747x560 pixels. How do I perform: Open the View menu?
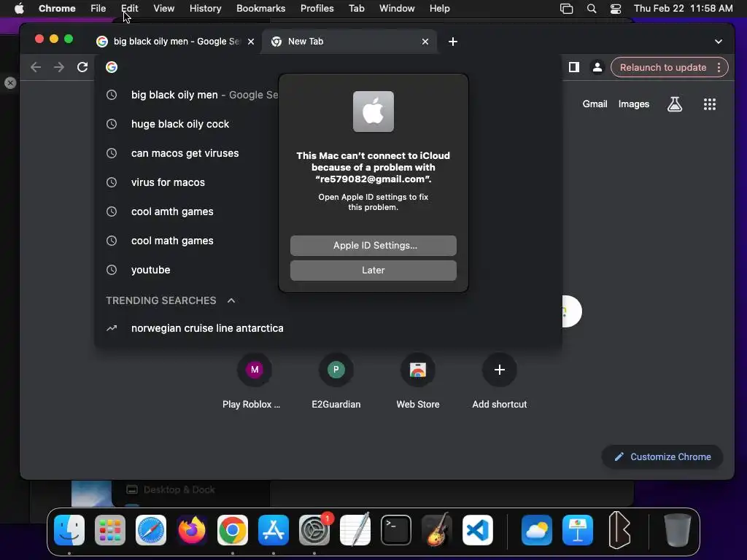pos(164,9)
